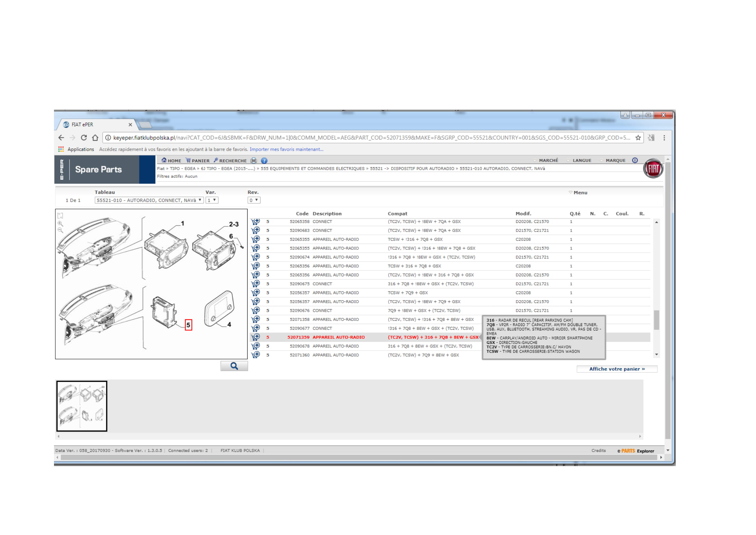756x535 pixels.
Task: Open the Var. dropdown
Action: tap(212, 200)
